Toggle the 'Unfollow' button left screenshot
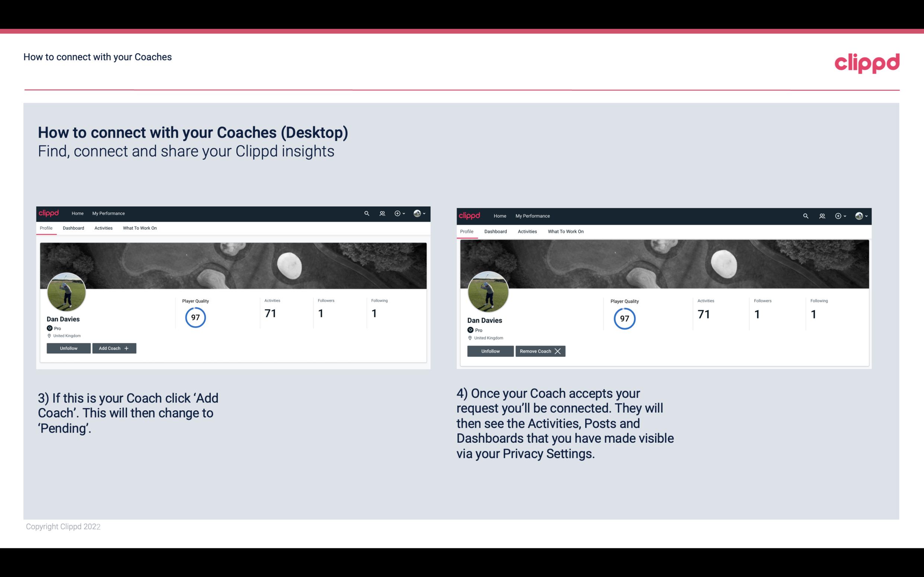Viewport: 924px width, 577px height. click(x=68, y=348)
